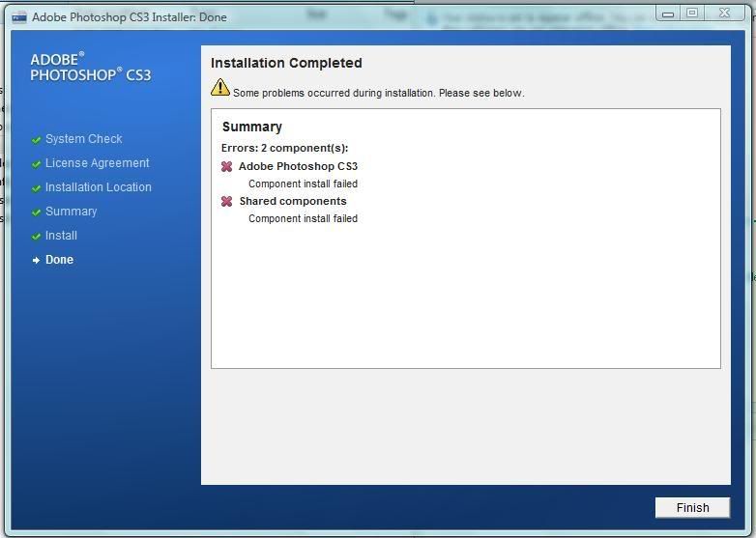
Task: Click the 'Some problems occurred during installation' message
Action: pos(378,93)
